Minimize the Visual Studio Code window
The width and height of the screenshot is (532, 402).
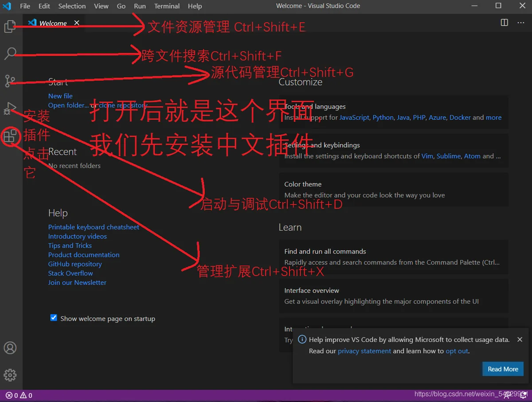[474, 6]
